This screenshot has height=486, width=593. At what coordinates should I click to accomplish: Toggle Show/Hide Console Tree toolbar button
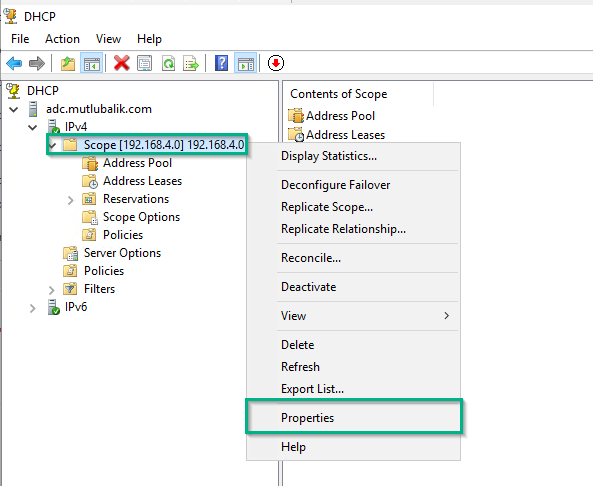pos(92,63)
